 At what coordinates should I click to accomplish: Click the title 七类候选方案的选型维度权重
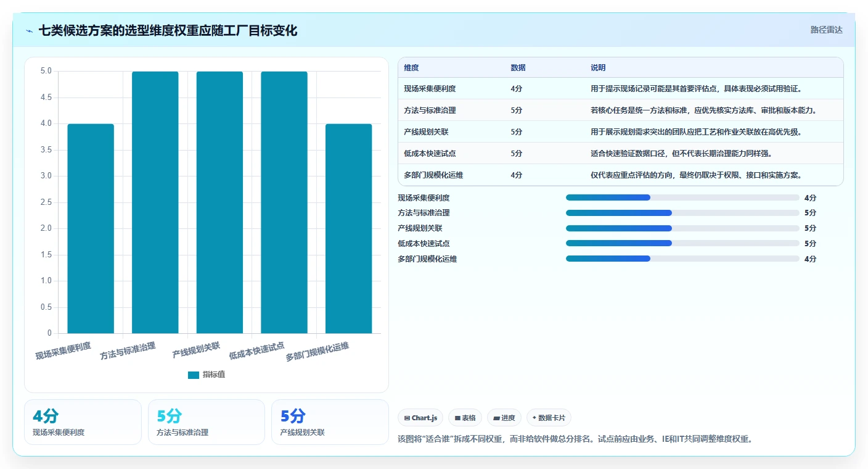[x=168, y=30]
